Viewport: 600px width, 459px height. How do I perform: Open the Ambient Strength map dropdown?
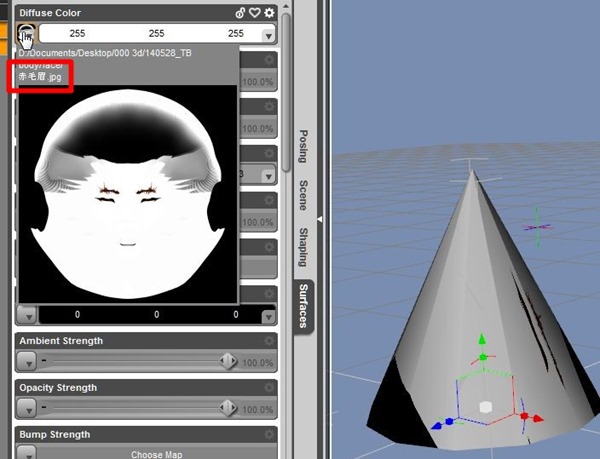point(27,361)
